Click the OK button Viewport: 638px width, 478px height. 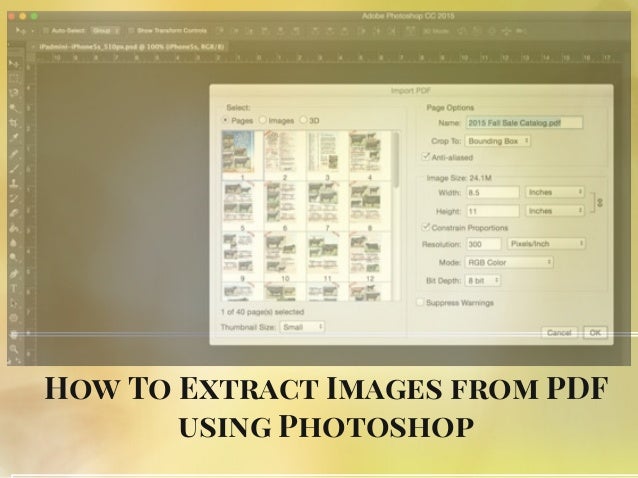tap(595, 333)
